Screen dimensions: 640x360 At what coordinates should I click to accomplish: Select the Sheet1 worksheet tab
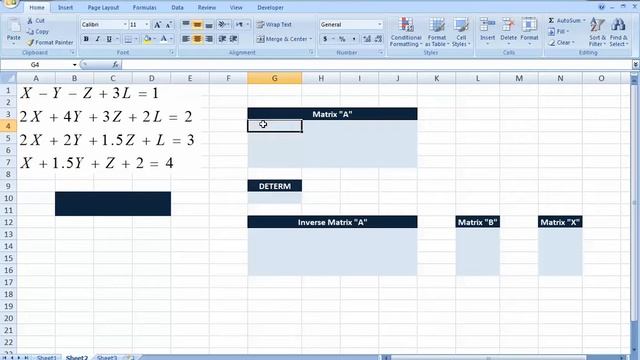click(47, 358)
